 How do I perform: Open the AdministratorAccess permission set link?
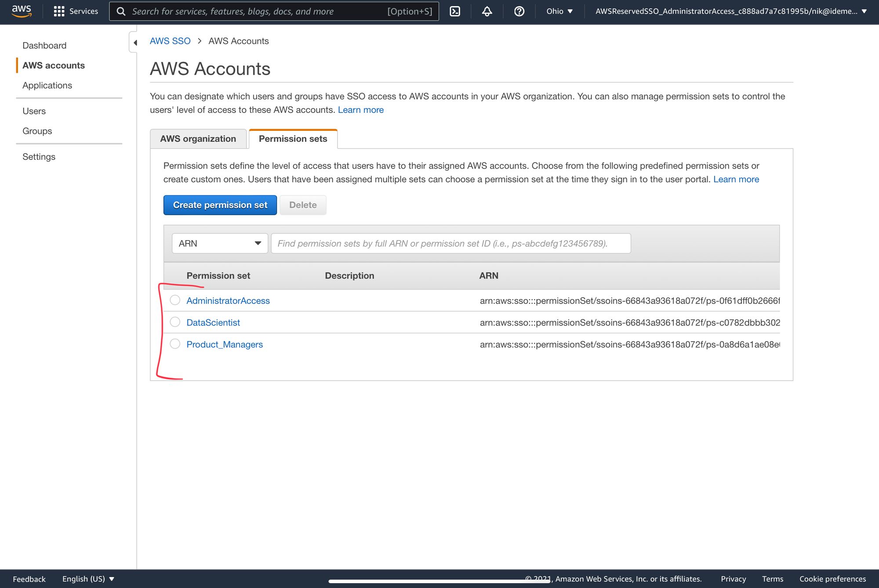(x=228, y=301)
